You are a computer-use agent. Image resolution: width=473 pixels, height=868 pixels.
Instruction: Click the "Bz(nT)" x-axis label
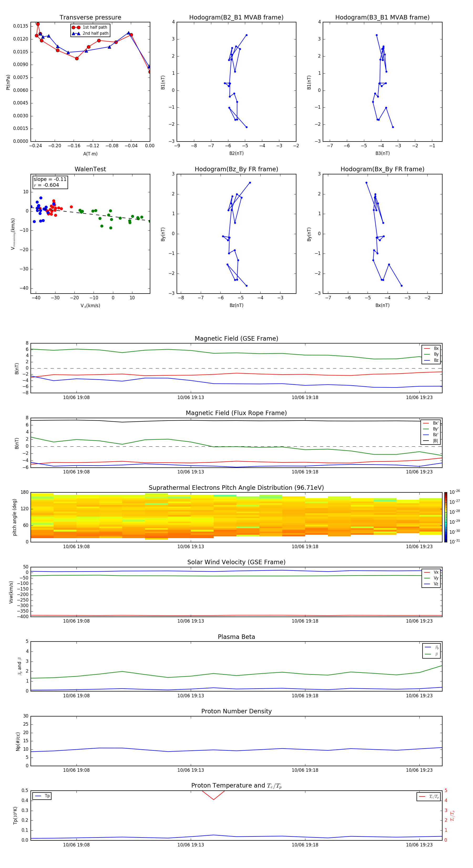[x=236, y=305]
